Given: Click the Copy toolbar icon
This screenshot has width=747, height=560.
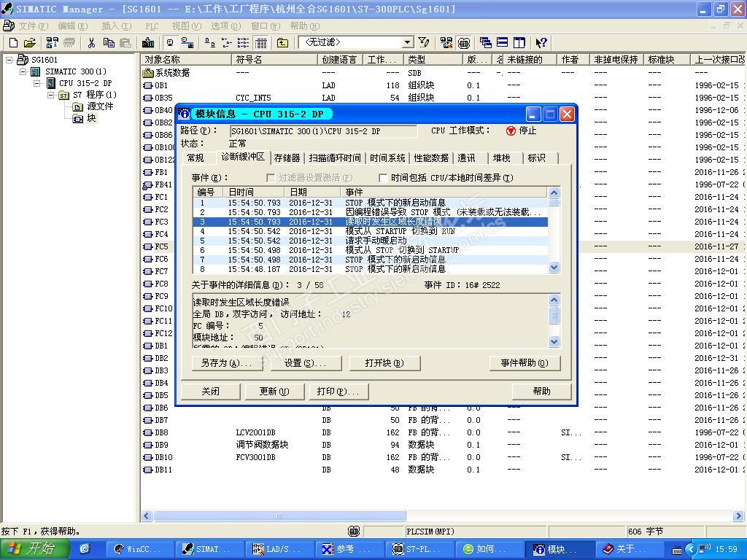Looking at the screenshot, I should [109, 43].
